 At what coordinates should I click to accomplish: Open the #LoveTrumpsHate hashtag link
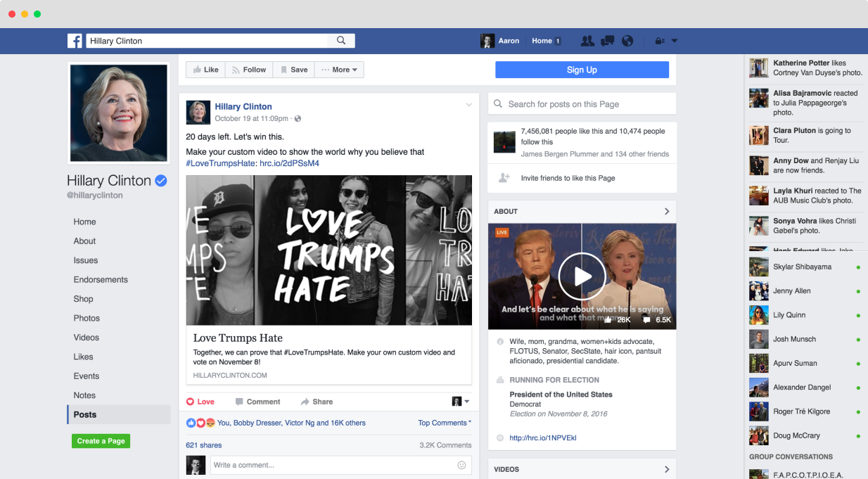tap(222, 163)
